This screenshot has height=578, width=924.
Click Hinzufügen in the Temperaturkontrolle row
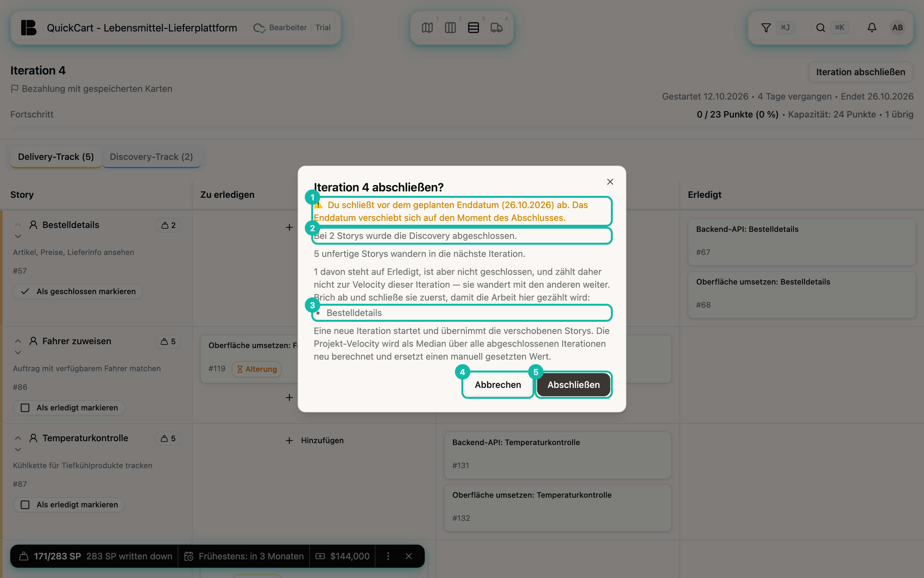point(315,440)
